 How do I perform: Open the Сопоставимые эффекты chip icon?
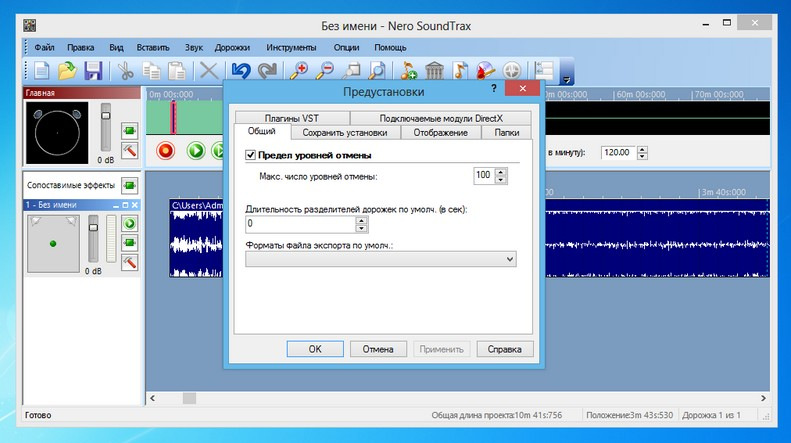(130, 185)
